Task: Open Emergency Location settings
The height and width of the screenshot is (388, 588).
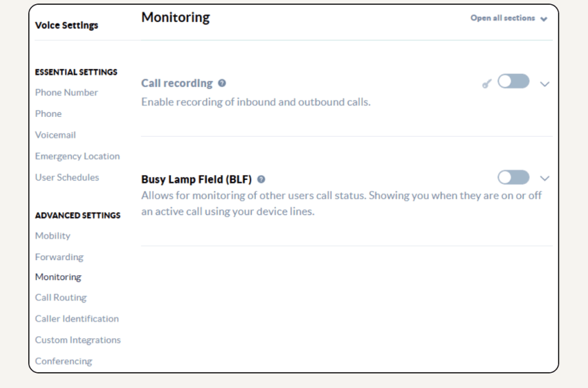Action: [x=77, y=156]
